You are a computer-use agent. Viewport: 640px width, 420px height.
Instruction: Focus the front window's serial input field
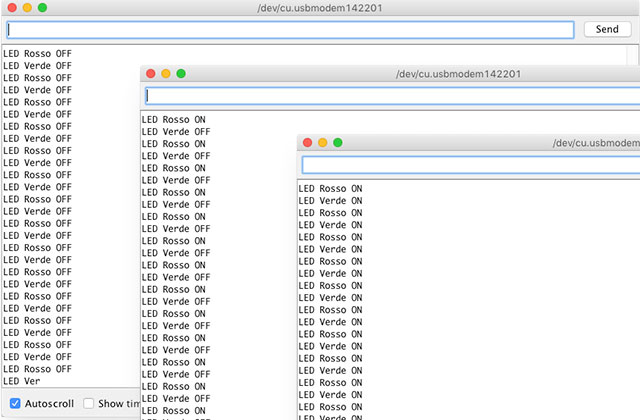pos(470,165)
